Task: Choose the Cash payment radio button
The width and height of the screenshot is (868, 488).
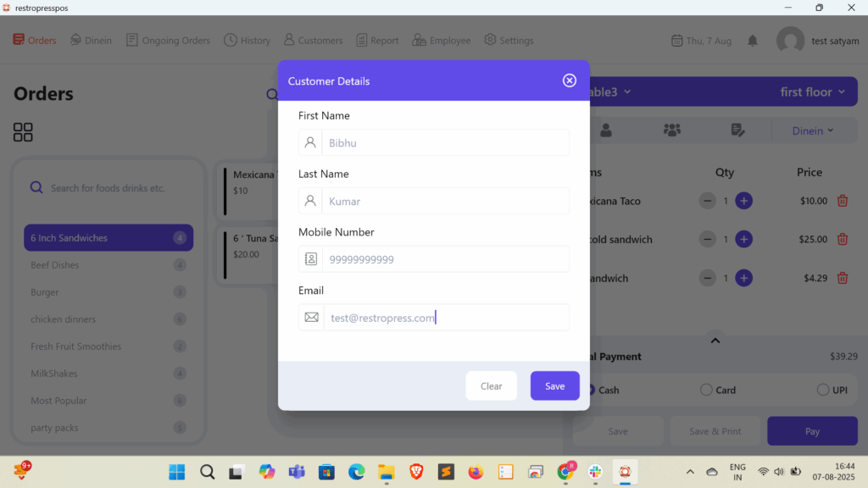Action: pos(591,390)
